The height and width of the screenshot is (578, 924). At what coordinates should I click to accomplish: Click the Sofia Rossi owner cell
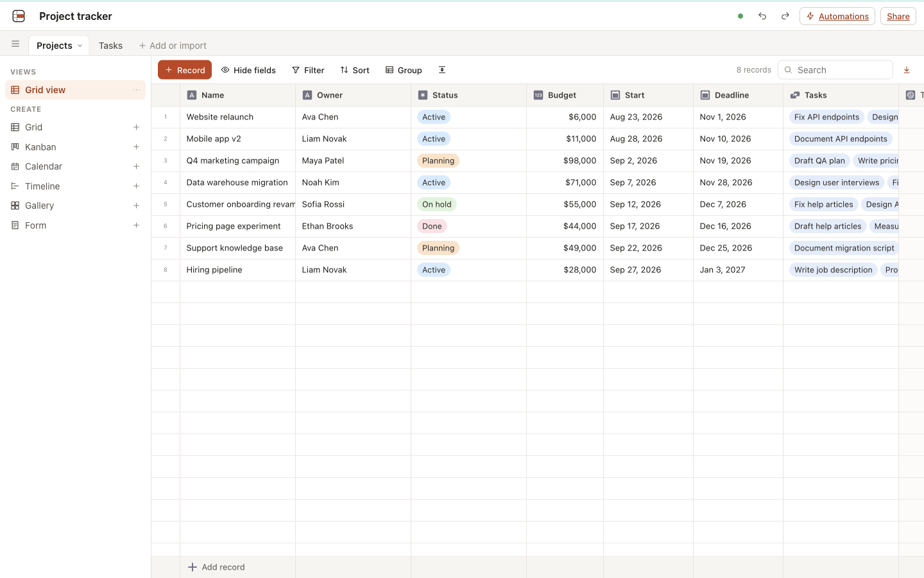click(x=353, y=204)
